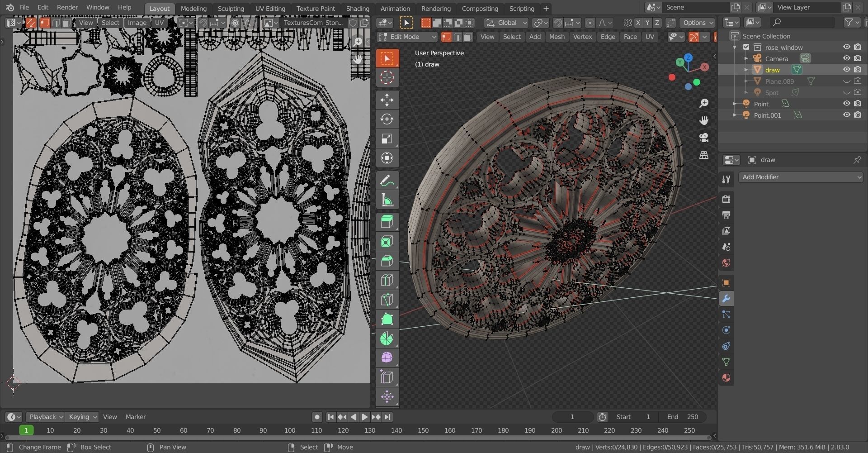The width and height of the screenshot is (868, 453).
Task: Click the auto keying record button
Action: pos(317,417)
